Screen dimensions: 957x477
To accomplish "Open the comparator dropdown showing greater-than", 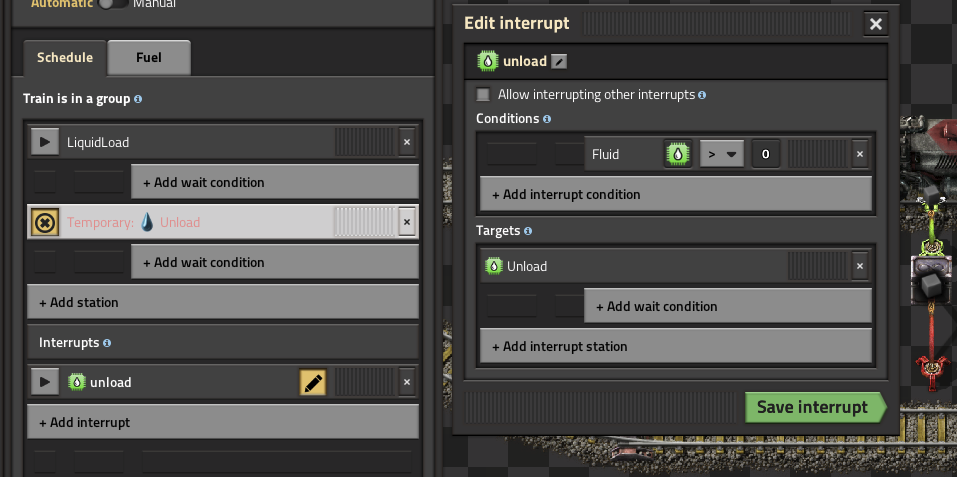I will point(721,154).
